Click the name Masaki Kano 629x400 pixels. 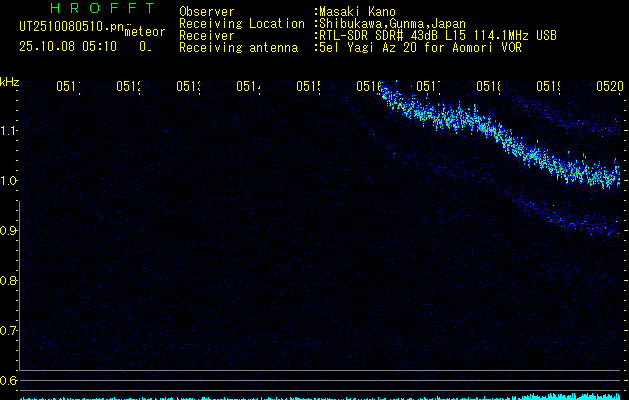pyautogui.click(x=357, y=11)
